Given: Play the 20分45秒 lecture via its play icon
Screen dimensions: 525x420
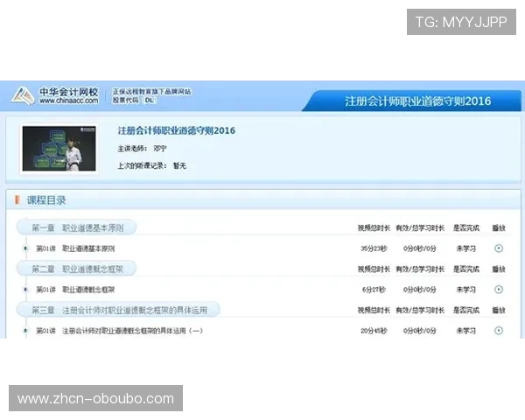Looking at the screenshot, I should [499, 331].
